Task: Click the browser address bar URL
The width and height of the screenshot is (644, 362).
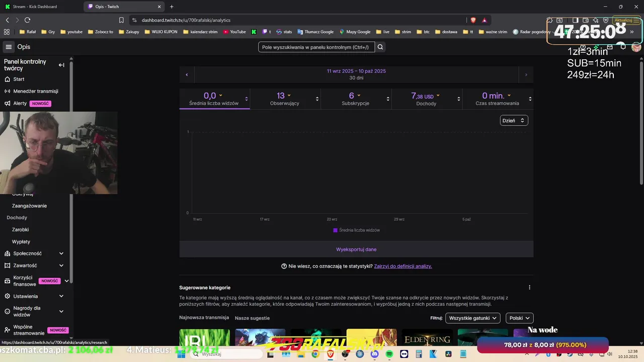Action: (x=186, y=20)
